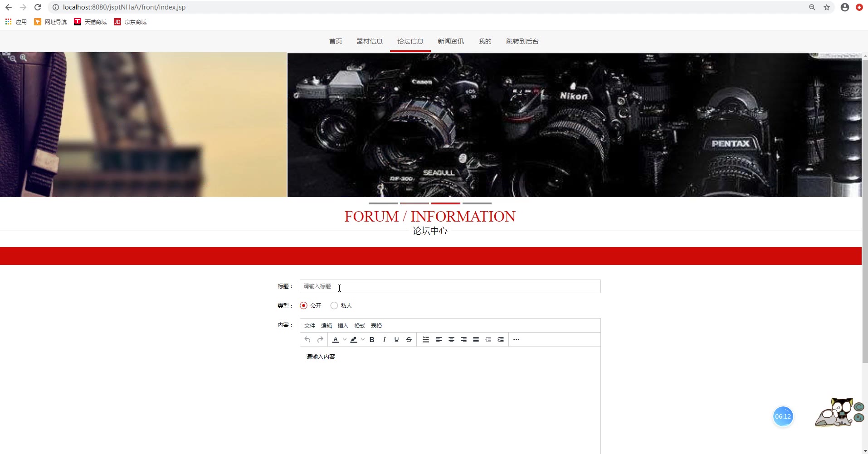Center align text
The height and width of the screenshot is (454, 868).
[x=451, y=339]
